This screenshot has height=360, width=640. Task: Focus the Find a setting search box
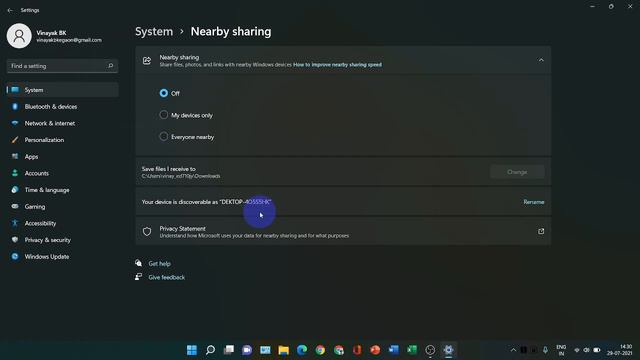[62, 66]
